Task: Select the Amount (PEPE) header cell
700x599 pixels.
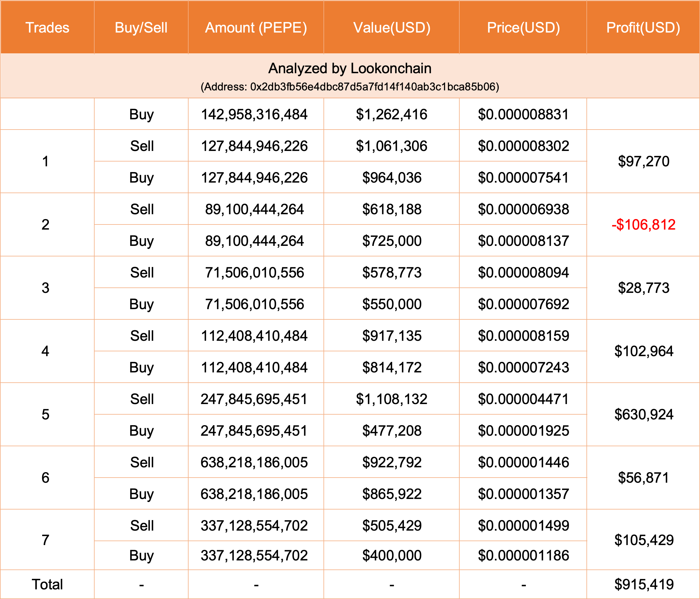Action: [x=256, y=28]
